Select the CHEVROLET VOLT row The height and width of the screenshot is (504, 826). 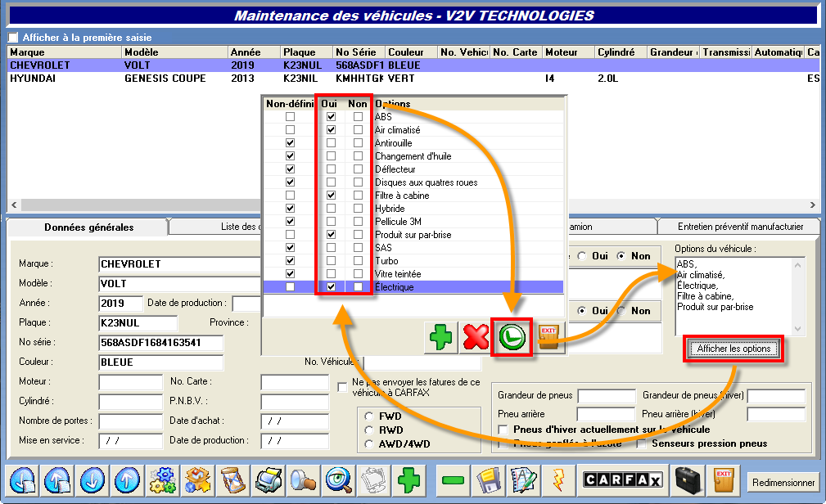(413, 65)
